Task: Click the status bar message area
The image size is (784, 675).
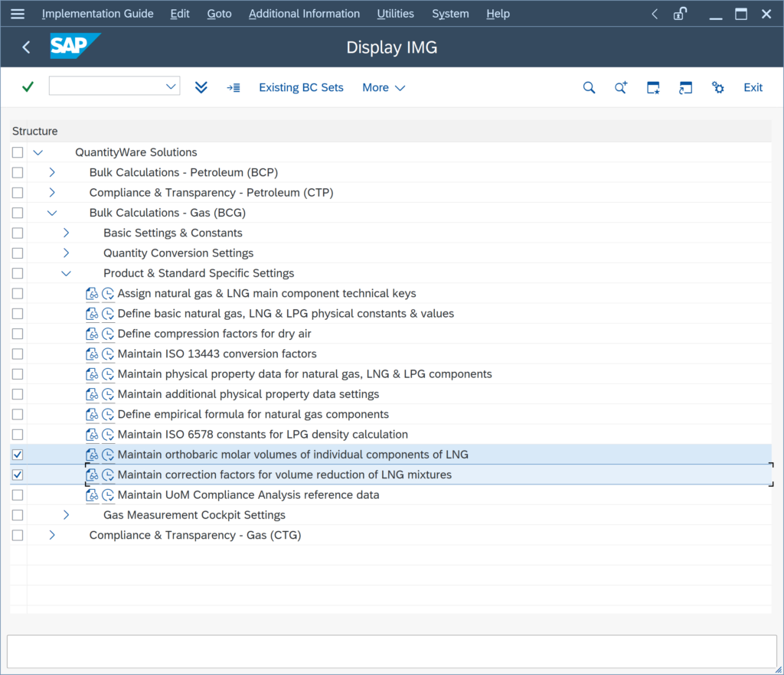Action: point(391,651)
